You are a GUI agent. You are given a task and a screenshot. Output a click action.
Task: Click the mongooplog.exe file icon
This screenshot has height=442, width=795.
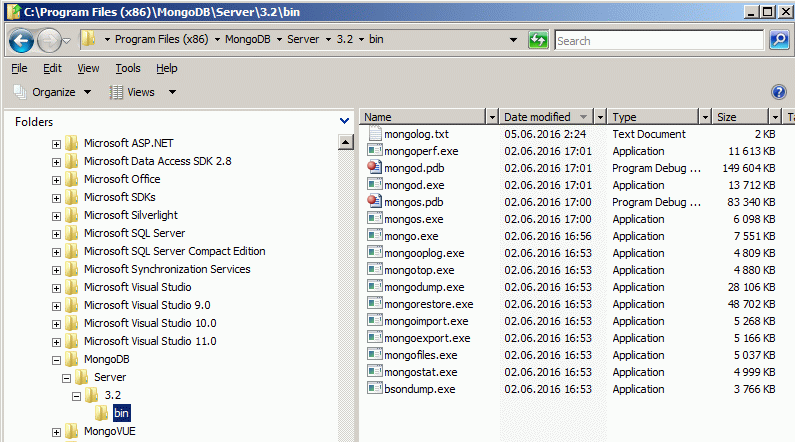click(x=375, y=252)
